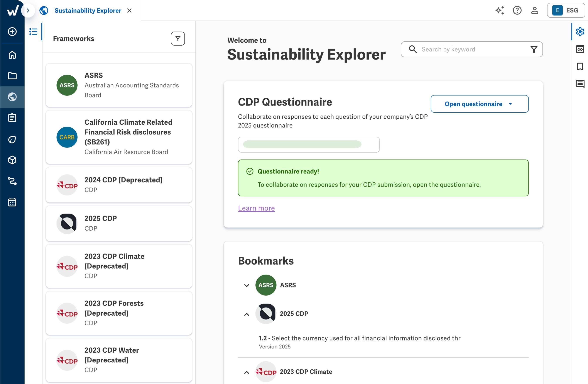The width and height of the screenshot is (588, 384).
Task: Open the user account profile icon
Action: tap(535, 10)
